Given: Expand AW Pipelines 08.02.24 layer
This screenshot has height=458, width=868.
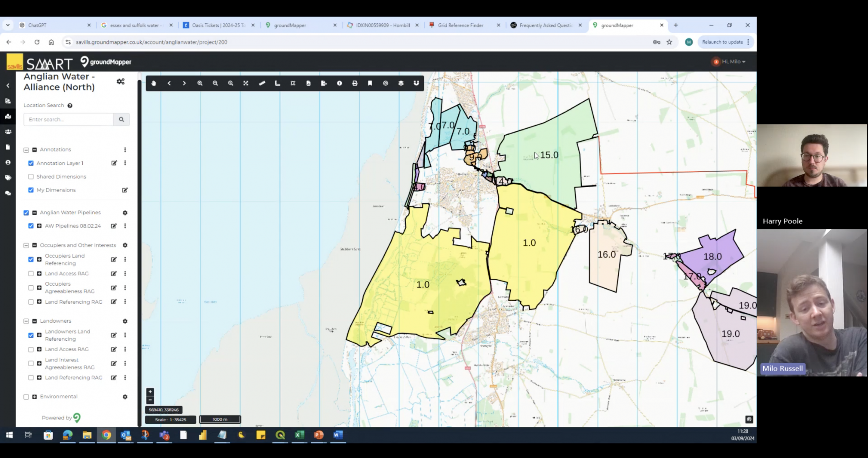Looking at the screenshot, I should click(x=39, y=226).
